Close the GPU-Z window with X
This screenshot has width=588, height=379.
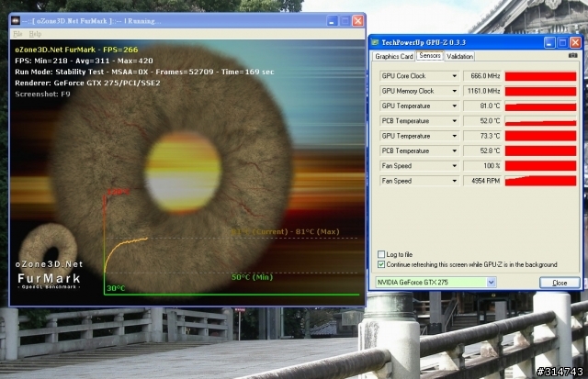575,43
